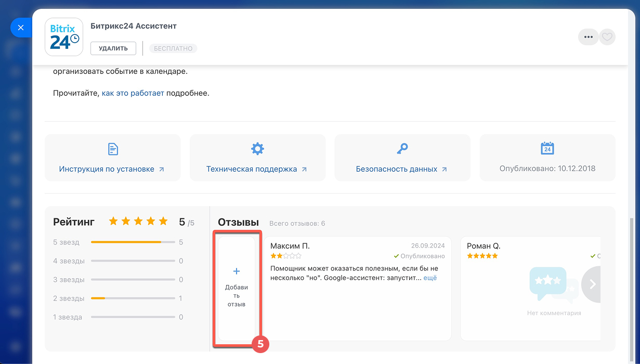Click the '3 звезды' rating row
The image size is (640, 364).
pyautogui.click(x=118, y=280)
